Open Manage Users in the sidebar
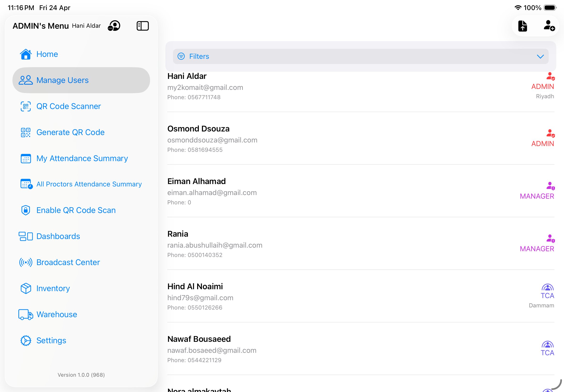 [x=62, y=80]
